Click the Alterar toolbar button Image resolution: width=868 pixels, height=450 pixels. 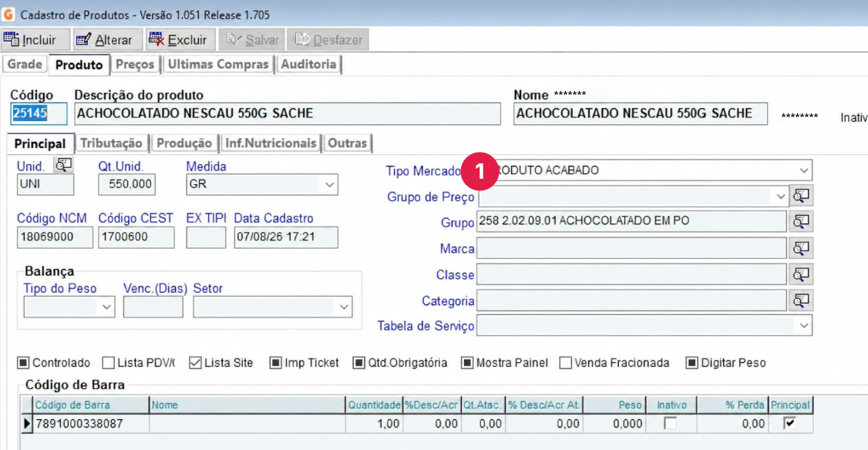(108, 40)
